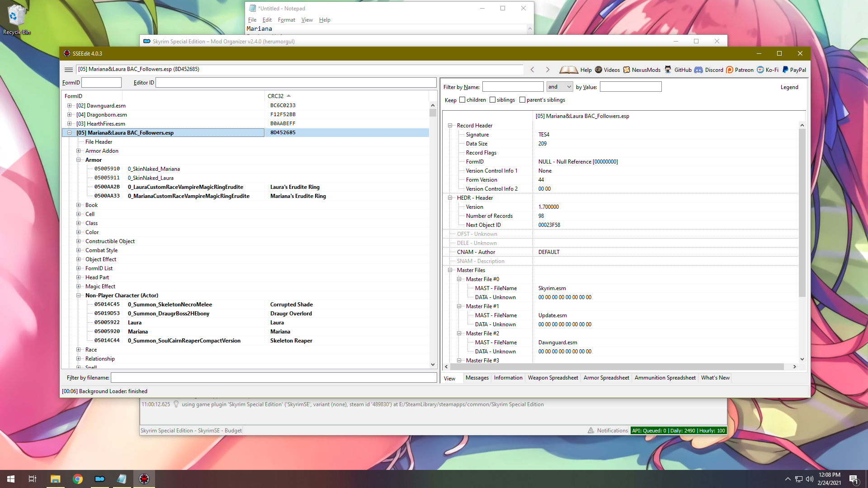Open the What's New tab
The height and width of the screenshot is (488, 868).
[x=715, y=378]
